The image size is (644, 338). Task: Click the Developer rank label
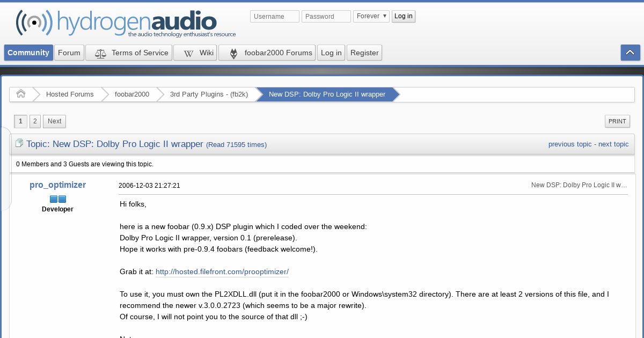57,209
